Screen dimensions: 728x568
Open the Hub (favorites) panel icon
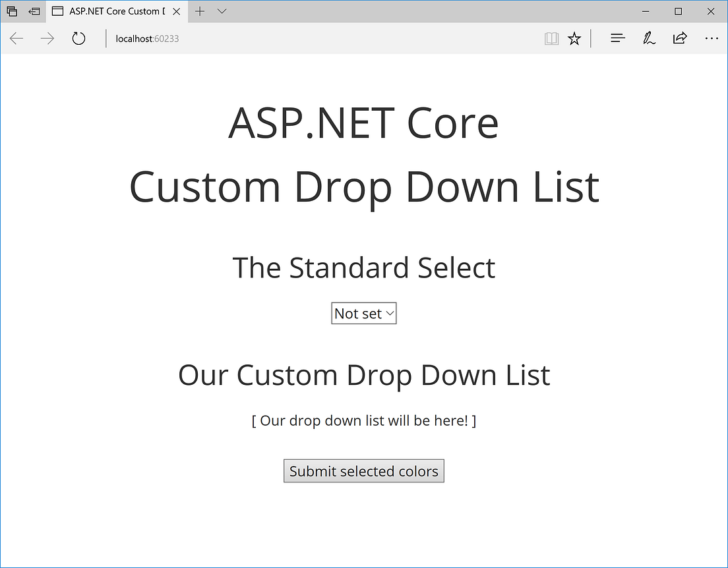(617, 38)
